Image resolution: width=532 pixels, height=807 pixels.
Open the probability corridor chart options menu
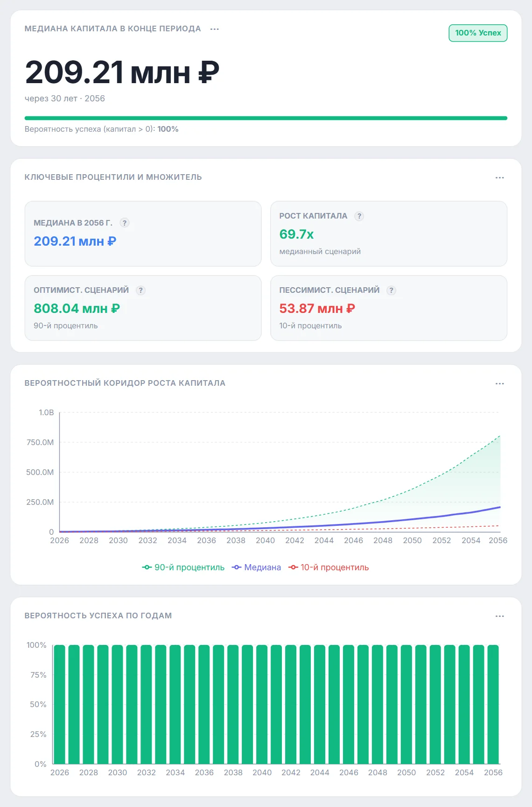pos(500,383)
